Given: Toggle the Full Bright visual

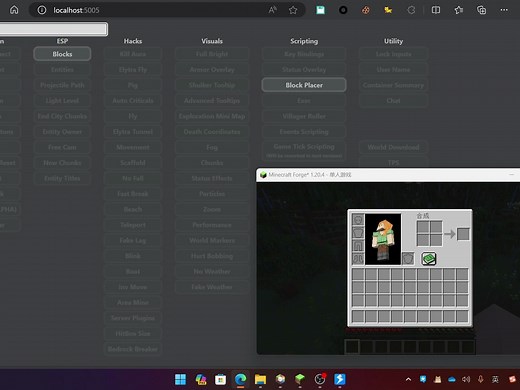Looking at the screenshot, I should [x=212, y=54].
